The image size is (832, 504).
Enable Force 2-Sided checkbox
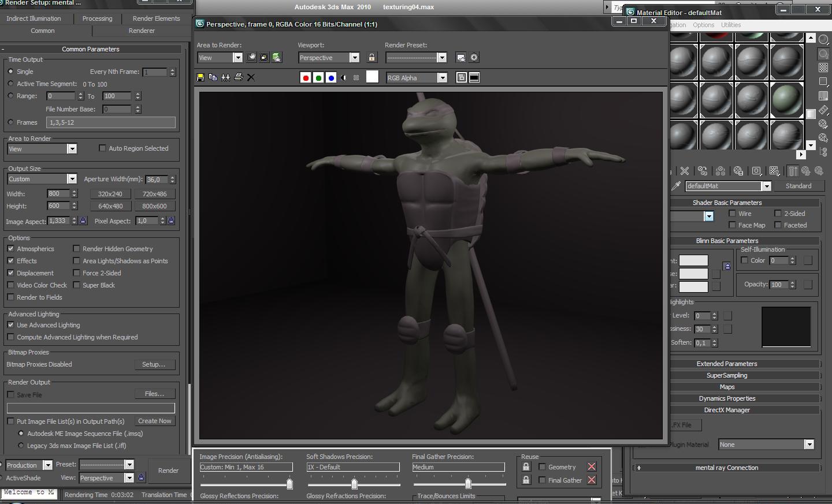[x=76, y=273]
